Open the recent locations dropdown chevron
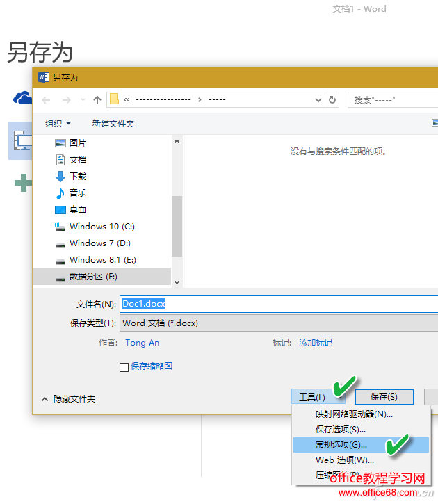Viewport: 438px width, 504px height. tap(83, 100)
